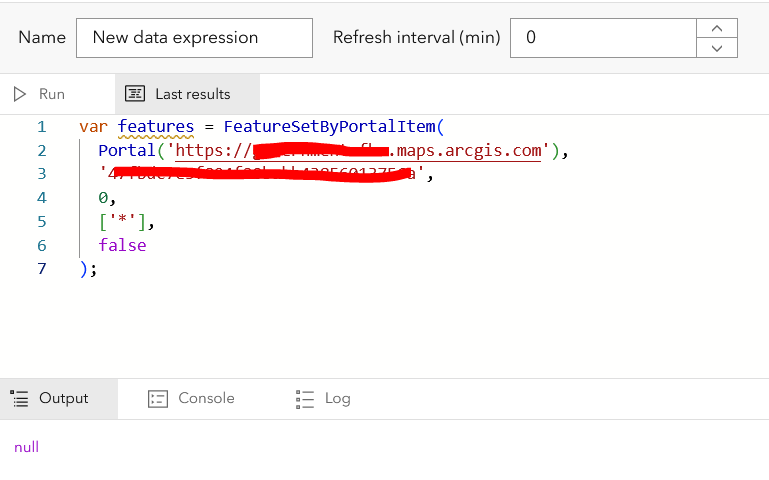Click the FeatureSetByPortalItem function name
Viewport: 769px width, 480px height.
click(328, 127)
